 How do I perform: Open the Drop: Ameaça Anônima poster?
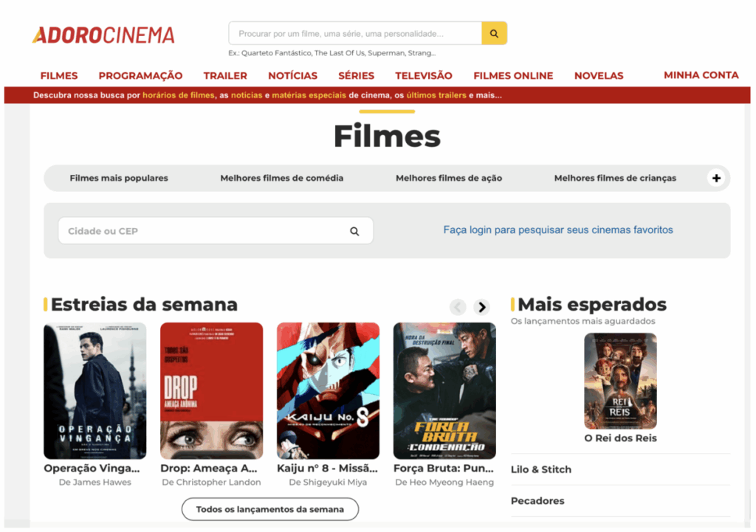pyautogui.click(x=212, y=391)
